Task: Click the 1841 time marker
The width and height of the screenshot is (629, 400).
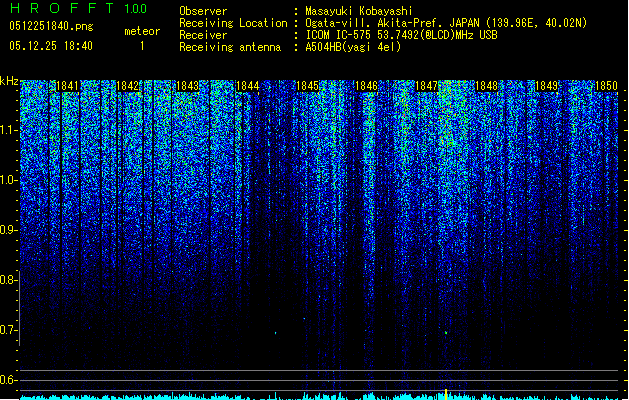Action: pos(67,86)
